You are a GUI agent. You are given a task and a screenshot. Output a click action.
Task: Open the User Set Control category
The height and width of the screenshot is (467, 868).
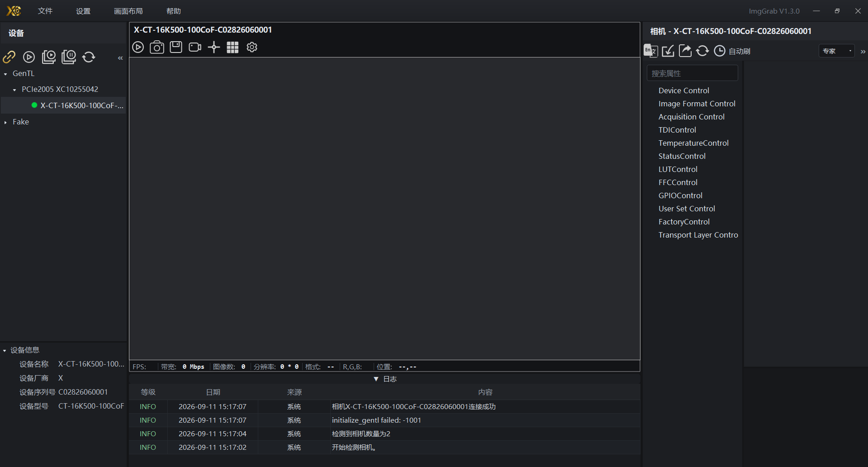(687, 209)
